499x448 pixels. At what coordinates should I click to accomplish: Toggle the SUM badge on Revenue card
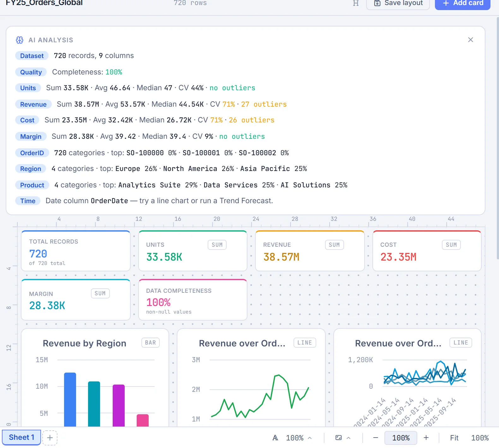[334, 245]
